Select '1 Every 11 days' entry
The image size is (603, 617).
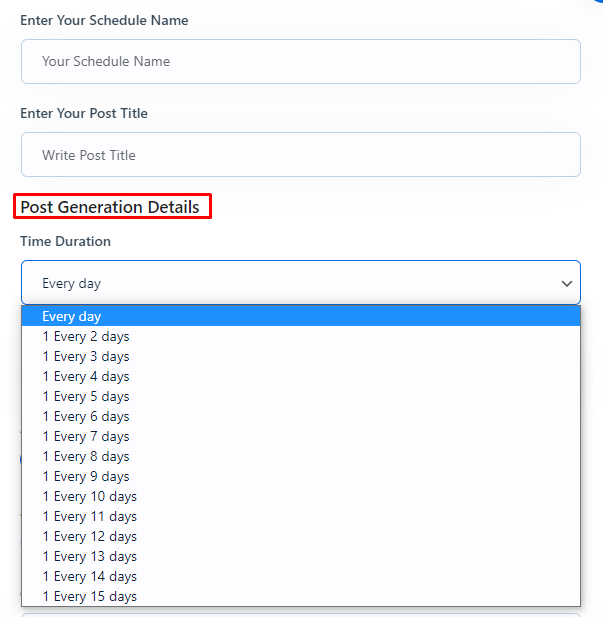point(301,516)
